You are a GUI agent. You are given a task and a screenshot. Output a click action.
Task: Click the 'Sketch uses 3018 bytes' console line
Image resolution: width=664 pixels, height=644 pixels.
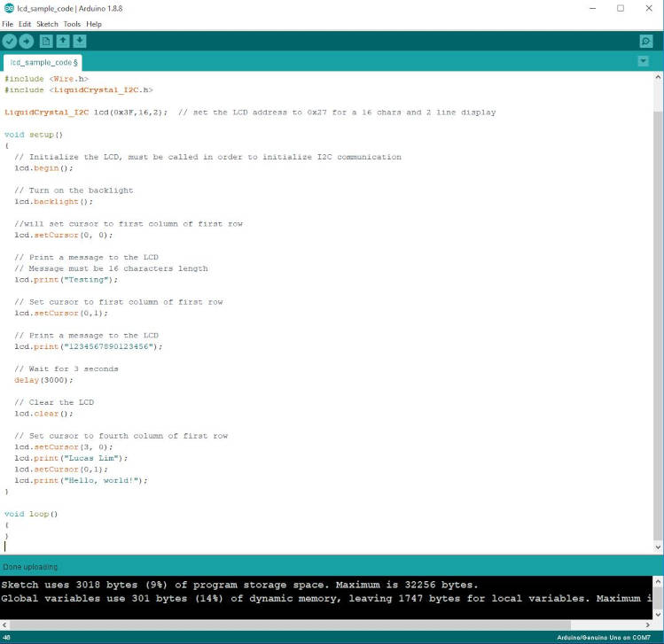pyautogui.click(x=239, y=585)
